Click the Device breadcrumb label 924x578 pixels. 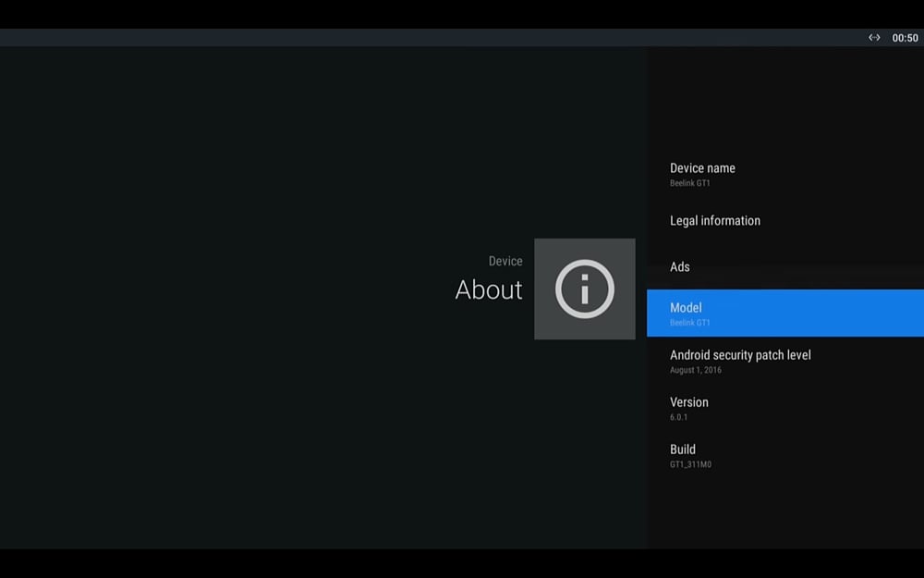pyautogui.click(x=505, y=262)
